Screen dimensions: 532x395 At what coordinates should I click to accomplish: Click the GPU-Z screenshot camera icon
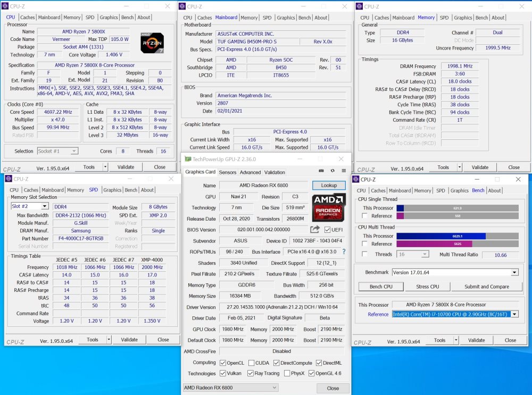[321, 171]
